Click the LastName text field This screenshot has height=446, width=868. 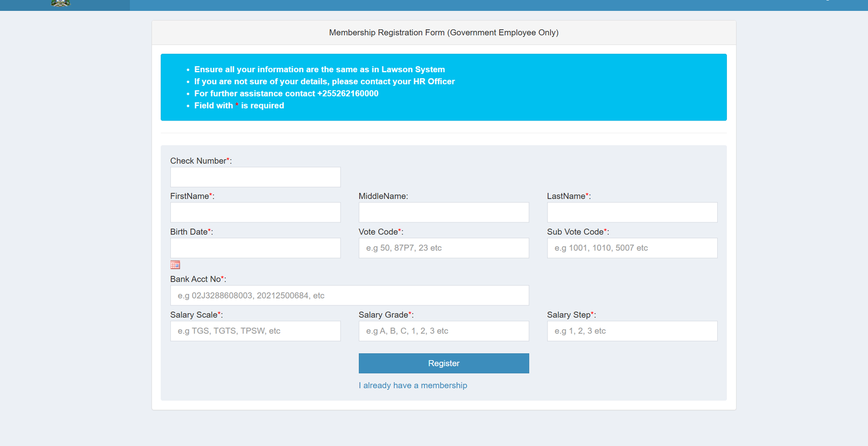pyautogui.click(x=631, y=212)
